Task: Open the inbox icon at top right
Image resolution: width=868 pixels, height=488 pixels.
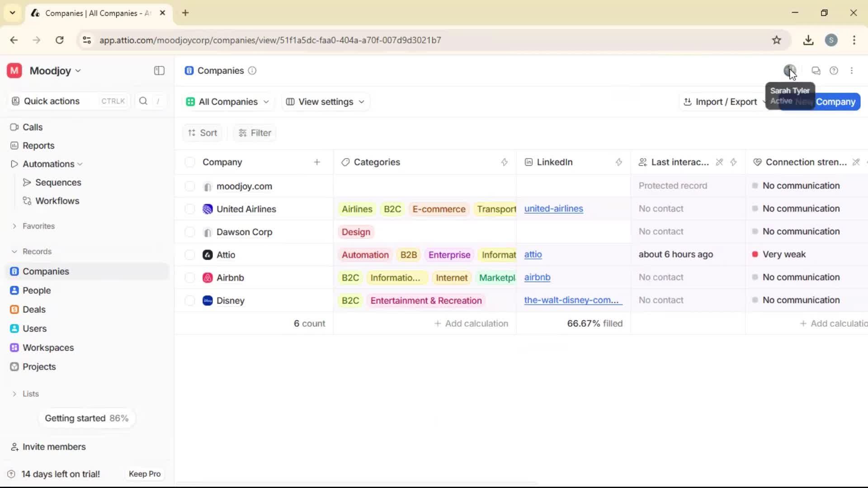Action: tap(816, 70)
